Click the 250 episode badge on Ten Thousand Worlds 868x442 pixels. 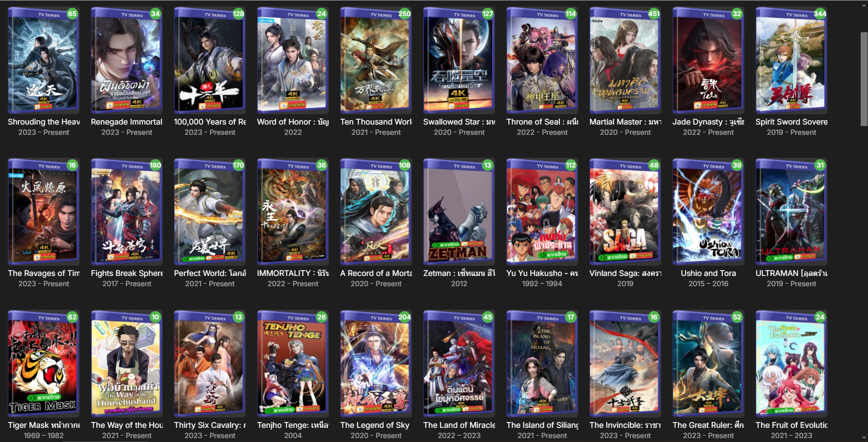pos(404,14)
